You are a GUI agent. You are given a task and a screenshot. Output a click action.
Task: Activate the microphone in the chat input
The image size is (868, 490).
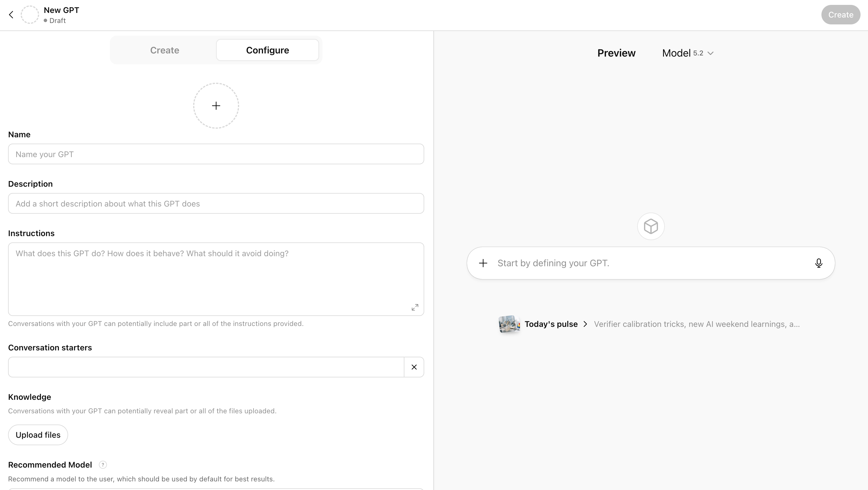819,263
